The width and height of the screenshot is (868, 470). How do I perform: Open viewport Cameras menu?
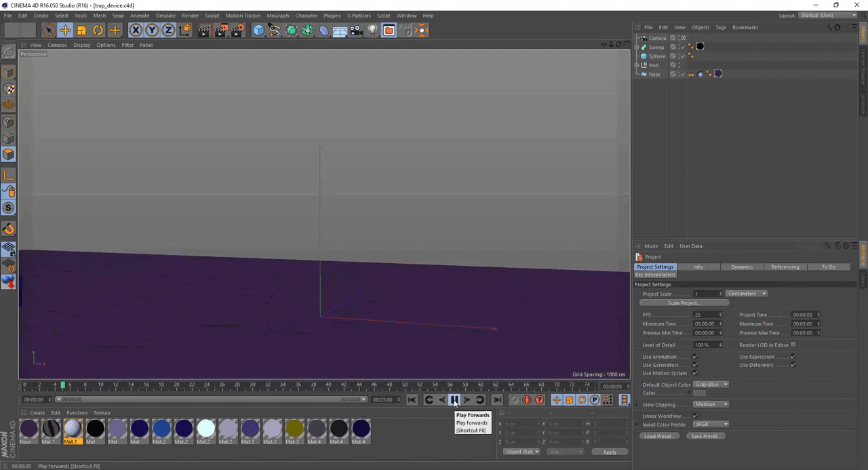pyautogui.click(x=57, y=45)
